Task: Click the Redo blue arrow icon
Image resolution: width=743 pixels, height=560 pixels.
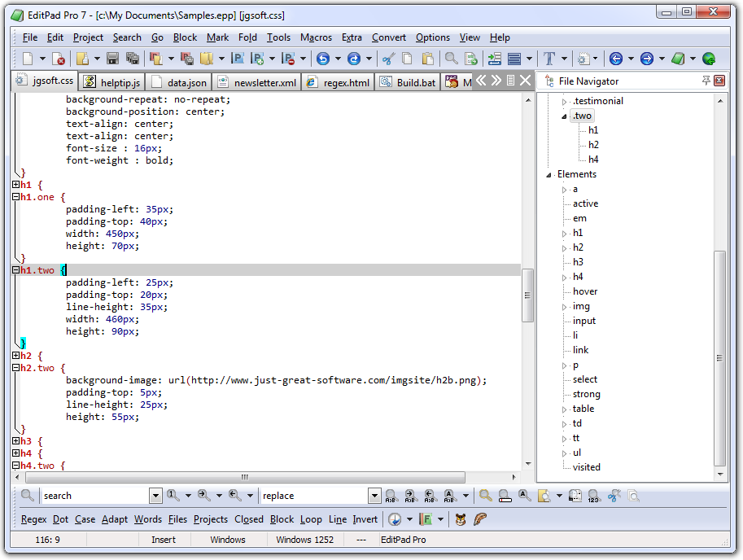Action: pos(354,59)
